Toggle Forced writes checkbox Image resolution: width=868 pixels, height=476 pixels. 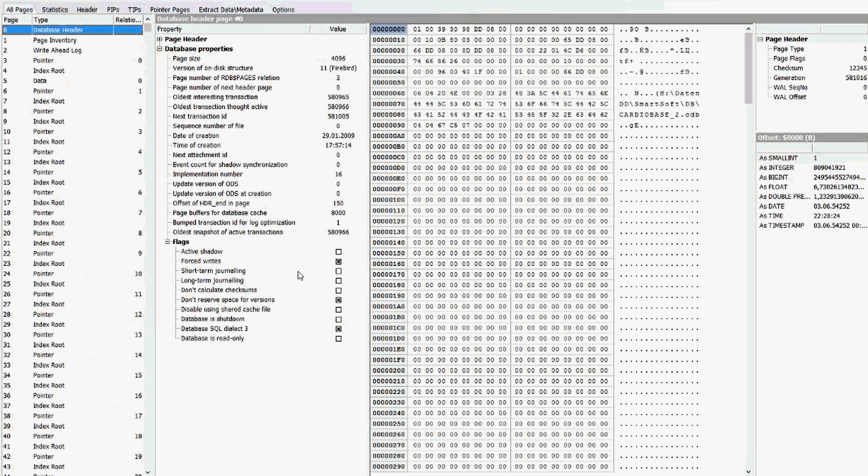(x=338, y=261)
